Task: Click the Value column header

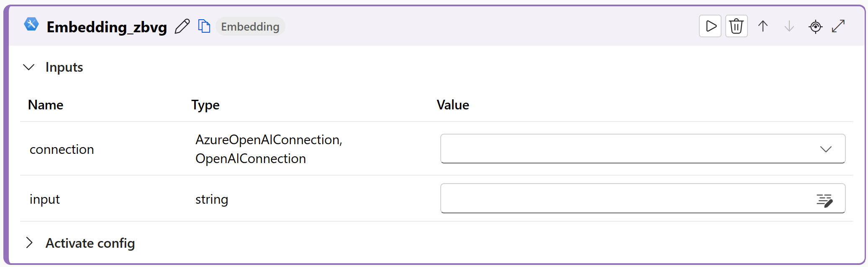Action: [453, 105]
